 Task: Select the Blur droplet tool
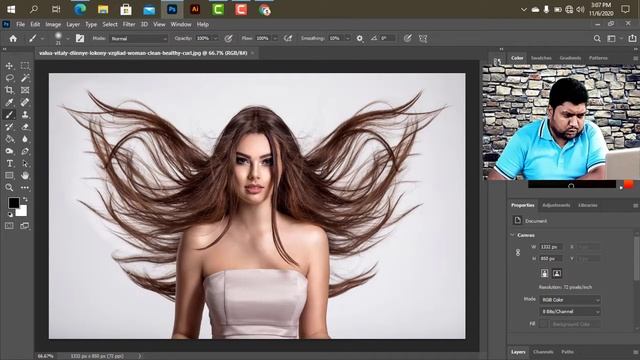click(25, 139)
